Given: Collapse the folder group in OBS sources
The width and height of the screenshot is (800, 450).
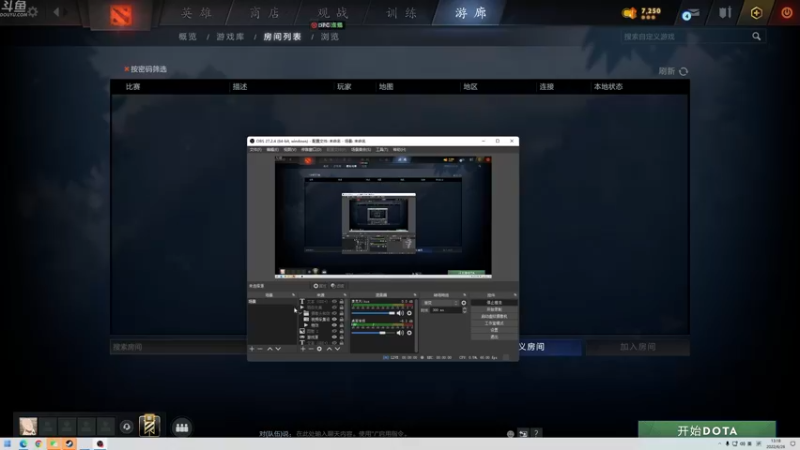Looking at the screenshot, I should click(301, 313).
